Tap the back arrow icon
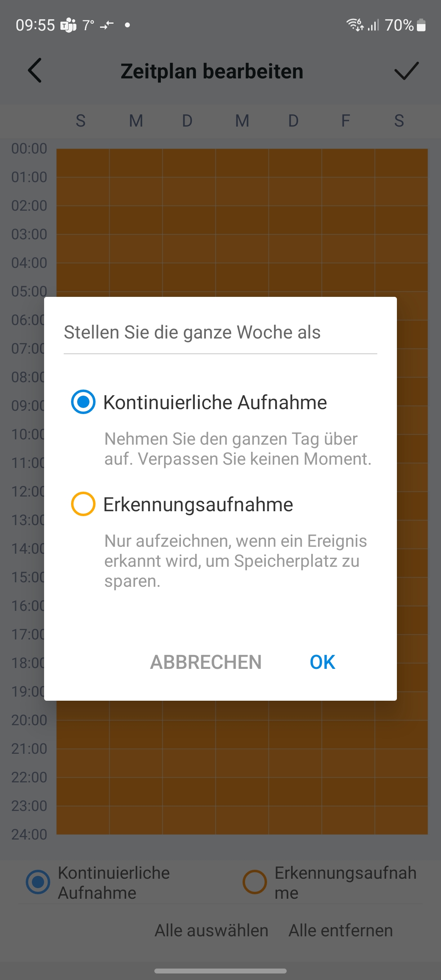441x980 pixels. pos(35,71)
